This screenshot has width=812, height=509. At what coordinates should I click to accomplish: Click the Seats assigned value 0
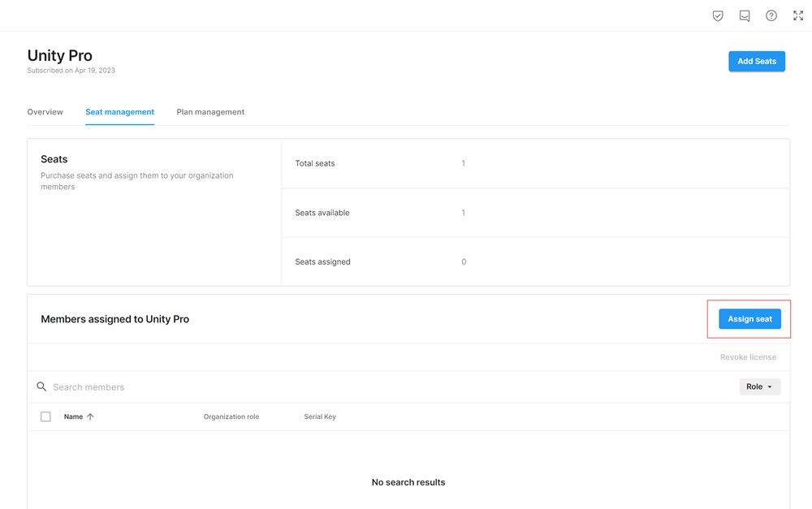click(464, 262)
